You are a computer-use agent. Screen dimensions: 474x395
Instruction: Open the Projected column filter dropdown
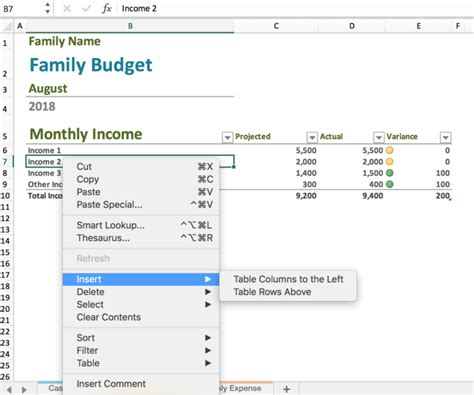pyautogui.click(x=312, y=137)
